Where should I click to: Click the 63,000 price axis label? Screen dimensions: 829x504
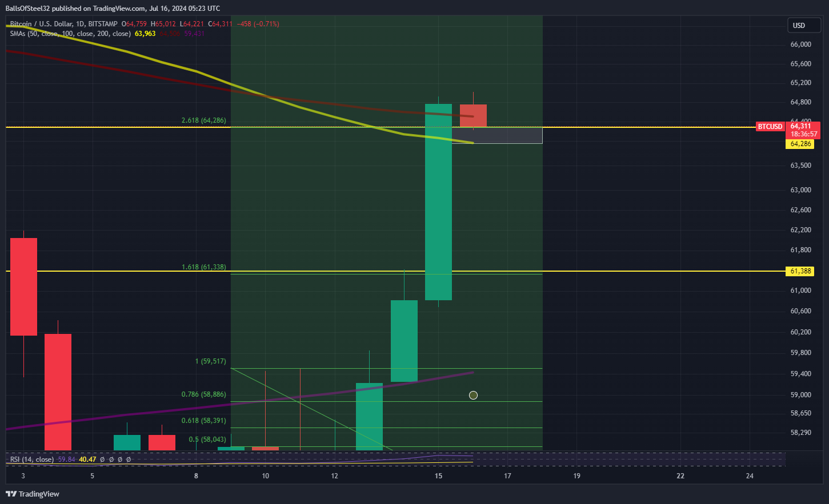801,190
